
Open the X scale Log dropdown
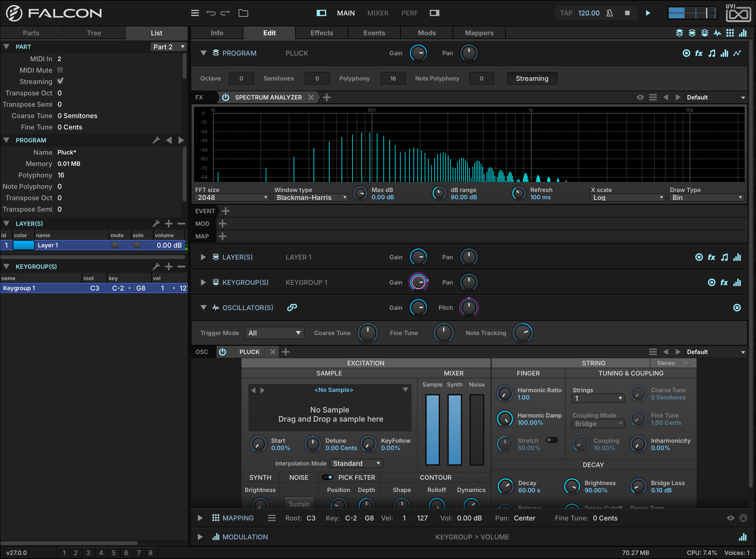coord(627,197)
